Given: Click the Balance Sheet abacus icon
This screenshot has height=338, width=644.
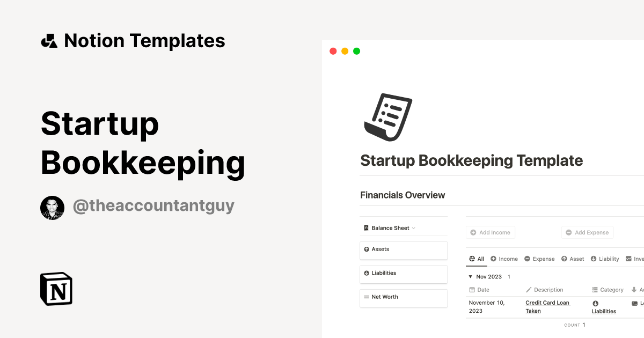Looking at the screenshot, I should tap(367, 227).
